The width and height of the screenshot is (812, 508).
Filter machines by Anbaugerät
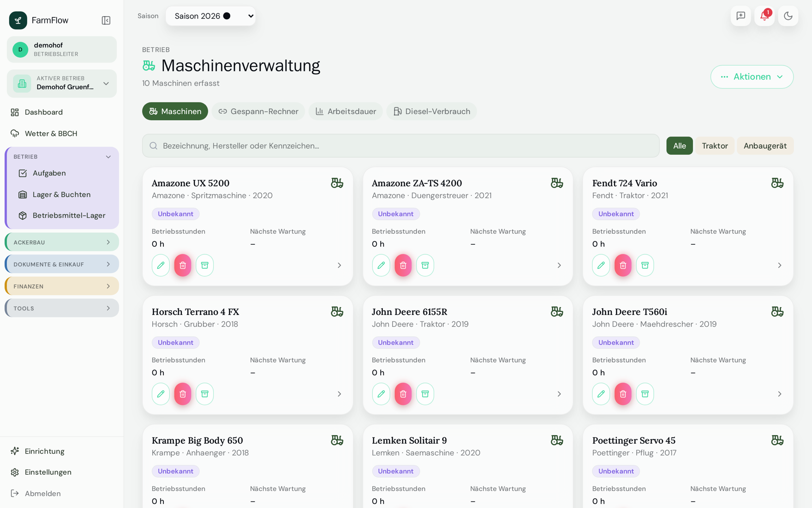click(x=765, y=146)
